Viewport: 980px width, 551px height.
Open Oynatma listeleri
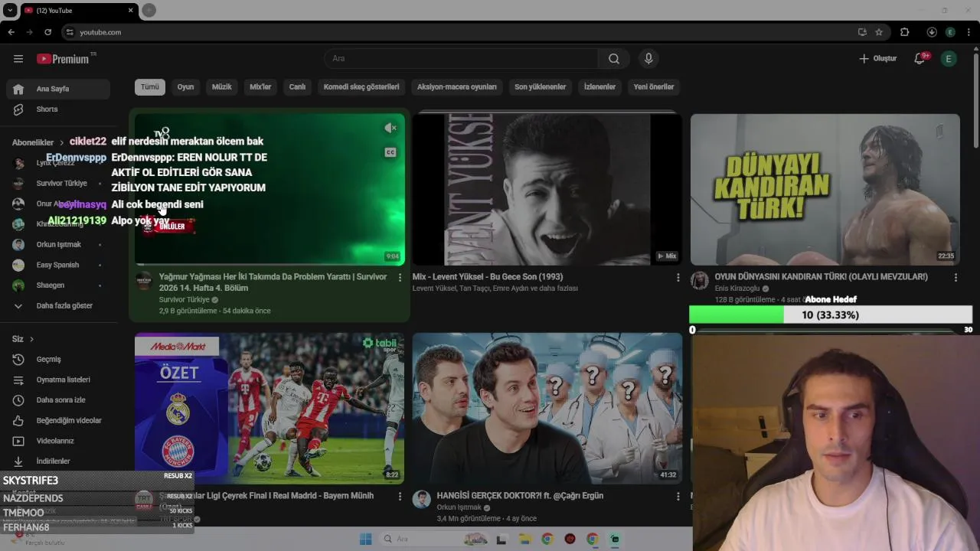(x=58, y=380)
